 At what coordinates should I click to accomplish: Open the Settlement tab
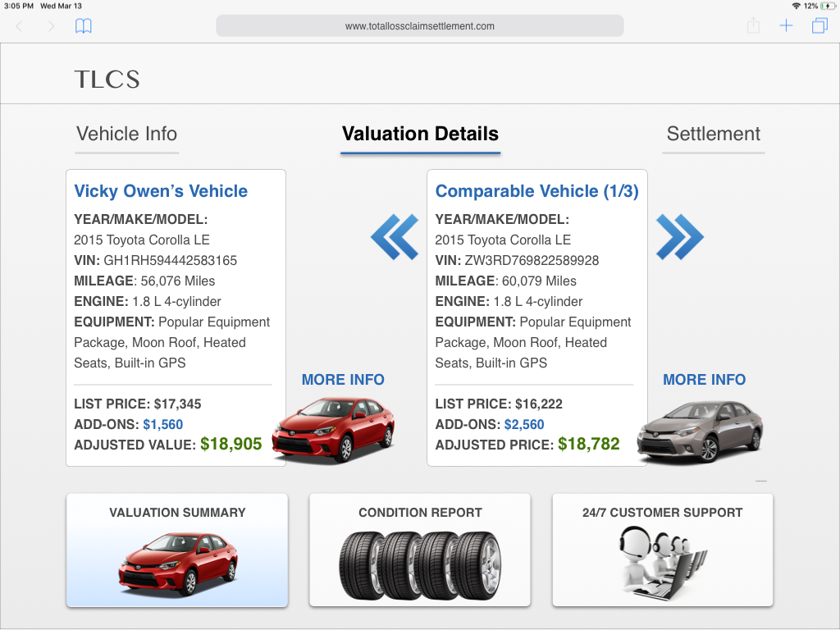713,134
